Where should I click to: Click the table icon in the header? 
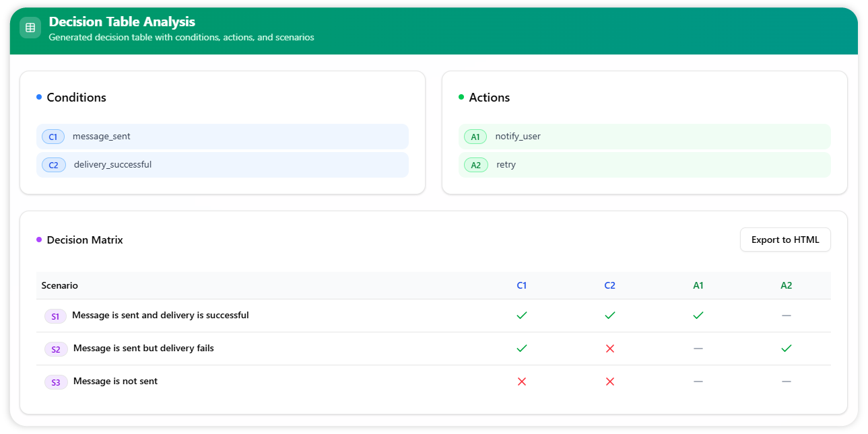coord(30,28)
